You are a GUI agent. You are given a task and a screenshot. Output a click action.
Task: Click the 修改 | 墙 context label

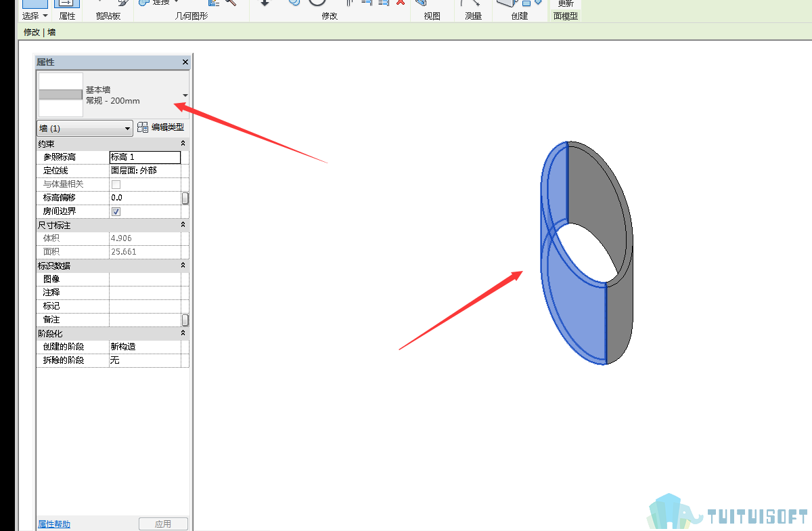(x=39, y=32)
